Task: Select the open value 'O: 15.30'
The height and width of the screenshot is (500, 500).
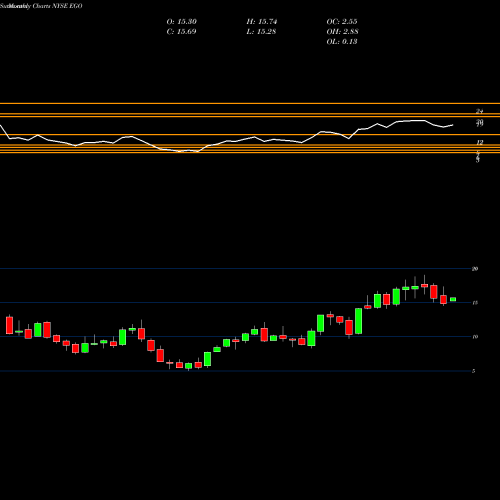Action: pyautogui.click(x=182, y=22)
